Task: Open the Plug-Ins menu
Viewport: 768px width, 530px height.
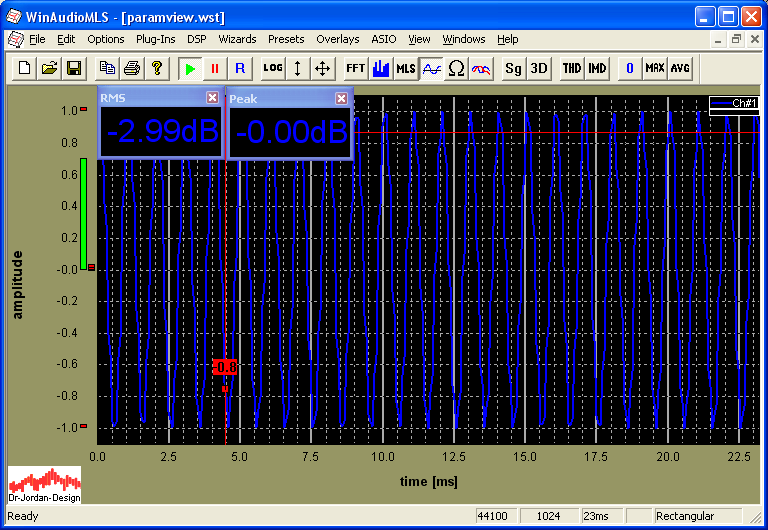Action: click(x=155, y=39)
